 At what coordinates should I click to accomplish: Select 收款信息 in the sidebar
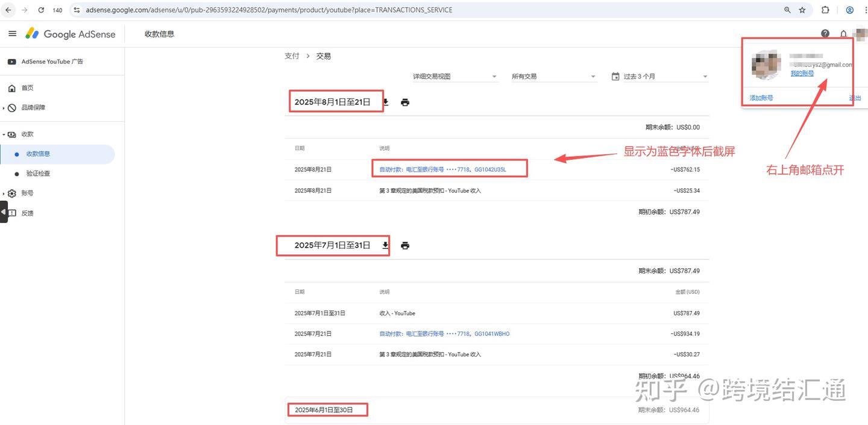(39, 154)
